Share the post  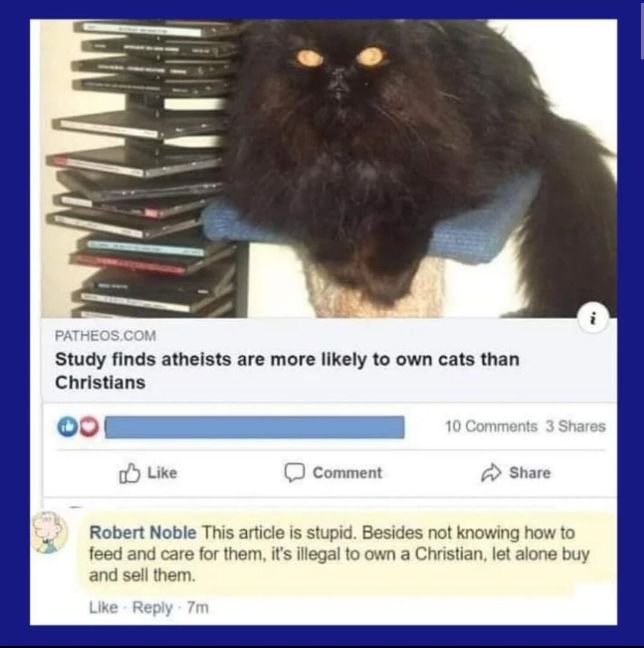coord(516,473)
